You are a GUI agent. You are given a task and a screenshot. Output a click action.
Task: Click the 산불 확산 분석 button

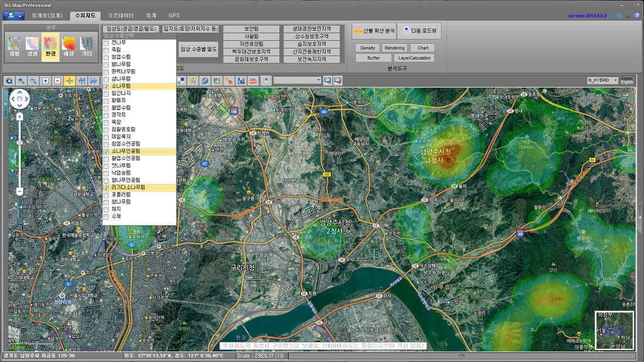(374, 30)
